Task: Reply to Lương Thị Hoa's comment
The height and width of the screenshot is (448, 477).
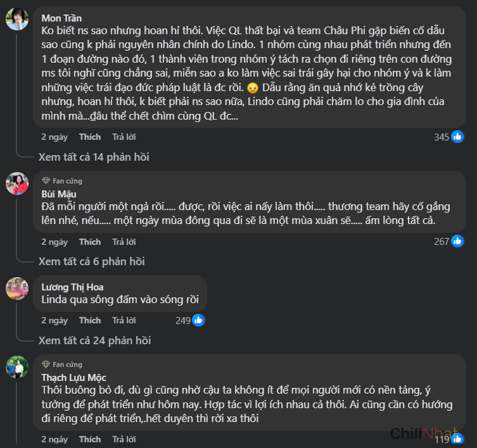Action: pyautogui.click(x=124, y=320)
